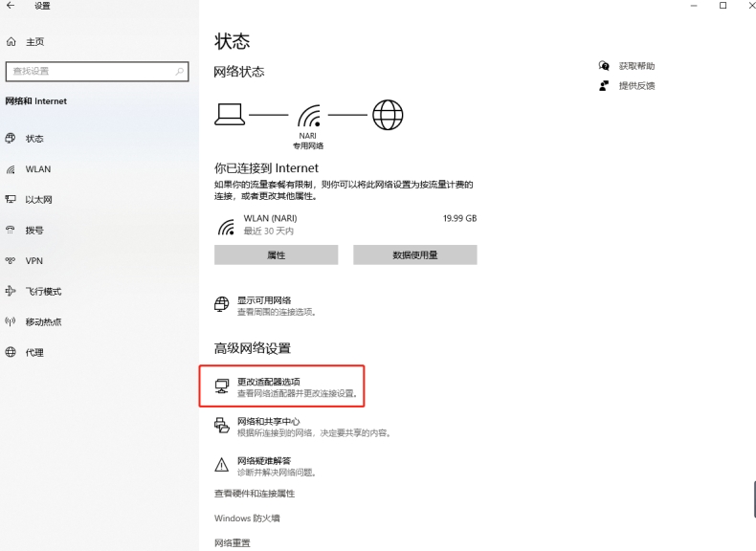Screen dimensions: 756x551
Task: Click the 网络疑难解答 warning icon
Action: click(x=222, y=465)
